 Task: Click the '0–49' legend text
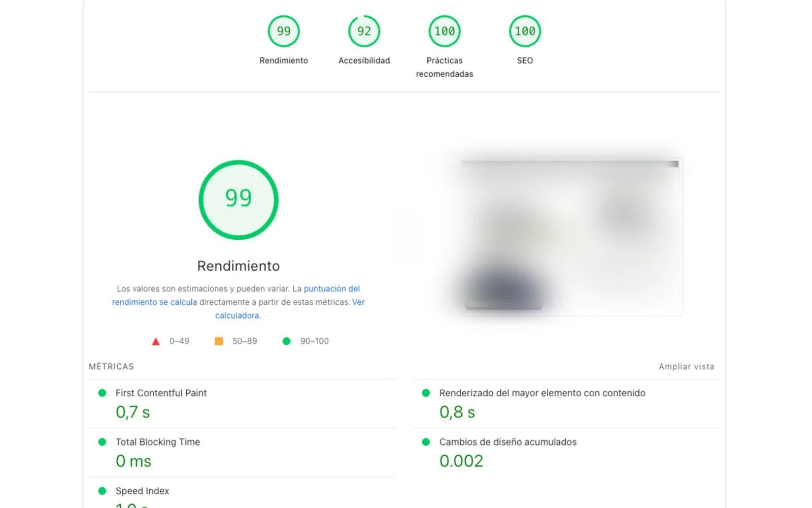(x=179, y=341)
